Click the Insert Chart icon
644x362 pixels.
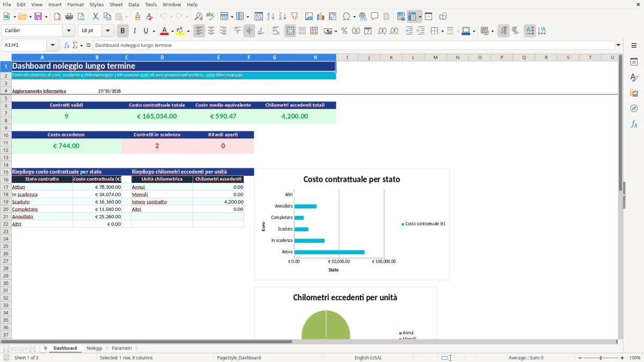321,17
